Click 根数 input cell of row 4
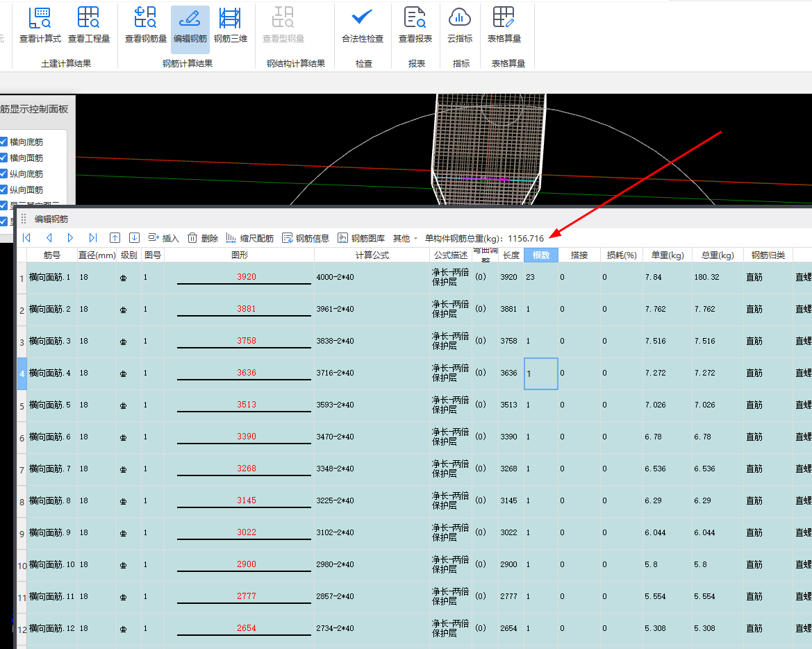This screenshot has width=812, height=649. point(540,373)
